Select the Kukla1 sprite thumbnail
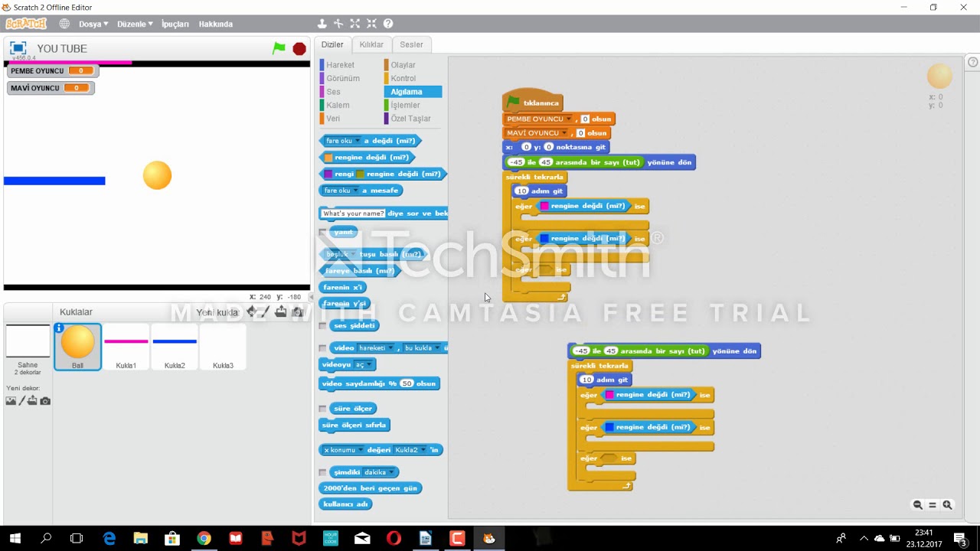This screenshot has height=551, width=980. coord(126,347)
